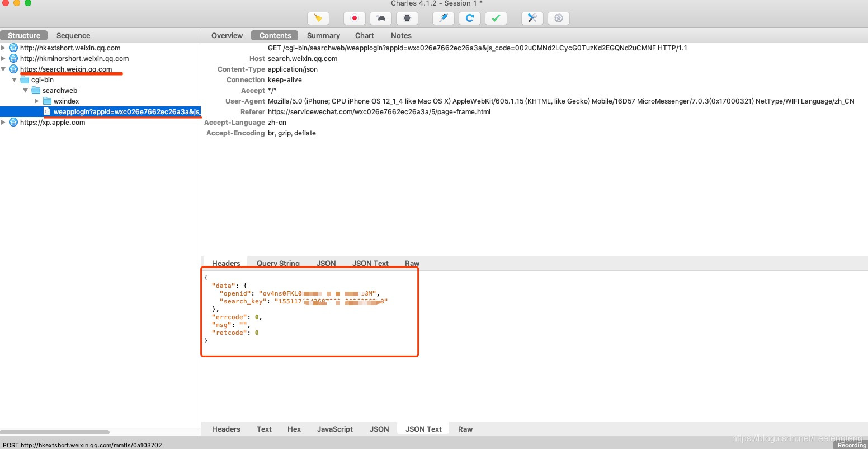Screen dimensions: 868x449
Task: Show response Text tab
Action: 264,429
